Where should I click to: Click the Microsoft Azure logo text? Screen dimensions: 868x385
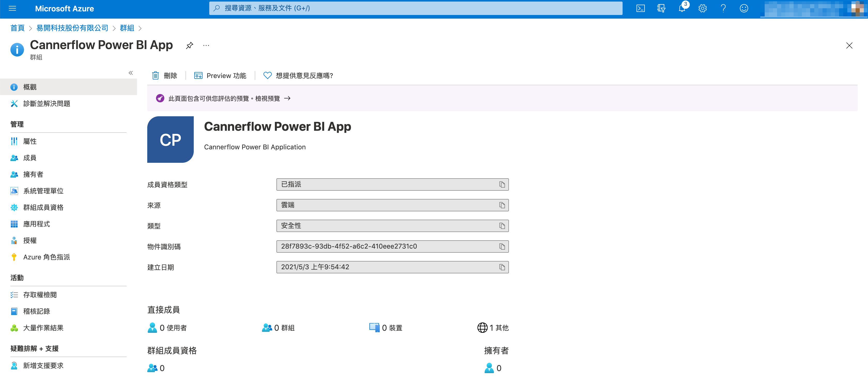click(x=64, y=9)
